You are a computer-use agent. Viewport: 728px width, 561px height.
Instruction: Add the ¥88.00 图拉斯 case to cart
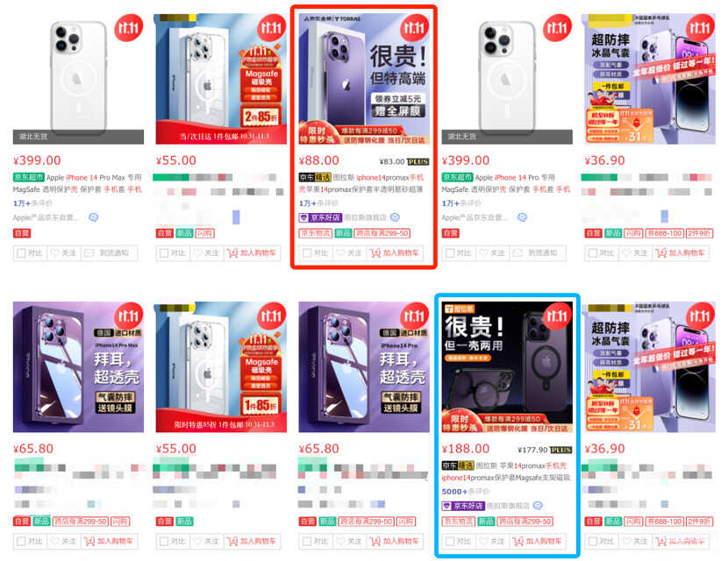click(395, 253)
